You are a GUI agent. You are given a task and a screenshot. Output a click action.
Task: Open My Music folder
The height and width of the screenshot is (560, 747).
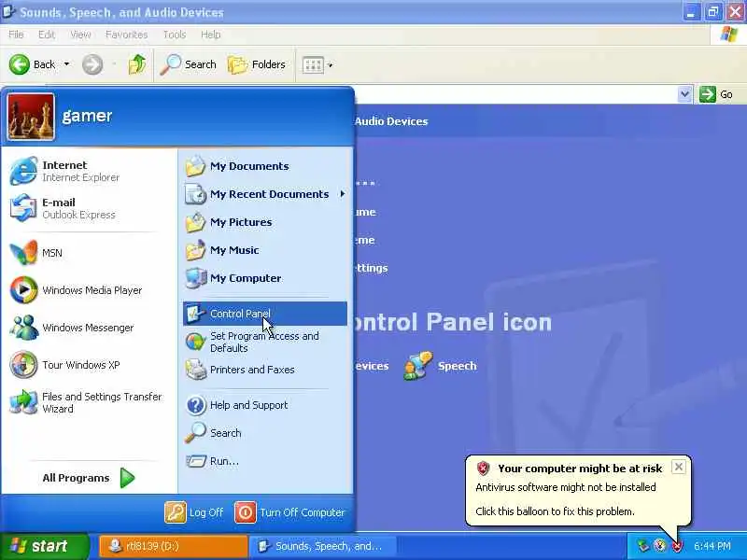(222, 250)
